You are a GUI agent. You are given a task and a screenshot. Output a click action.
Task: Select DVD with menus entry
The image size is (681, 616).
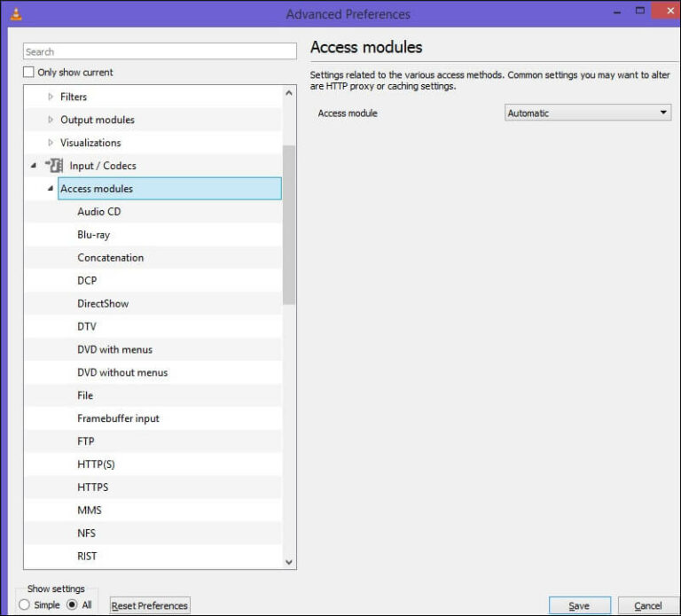(x=114, y=349)
